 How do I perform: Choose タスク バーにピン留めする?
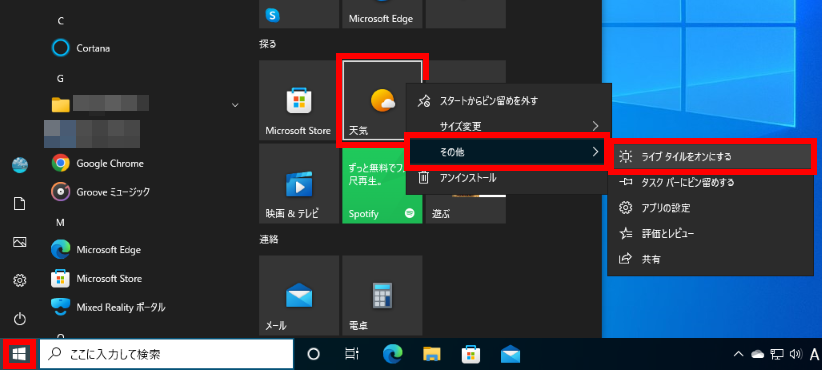click(x=711, y=182)
